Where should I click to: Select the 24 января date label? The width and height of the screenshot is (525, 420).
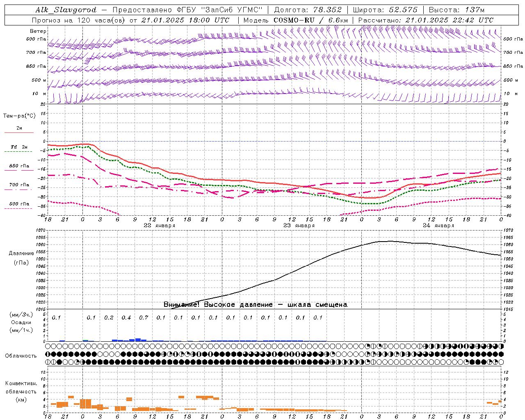point(438,226)
